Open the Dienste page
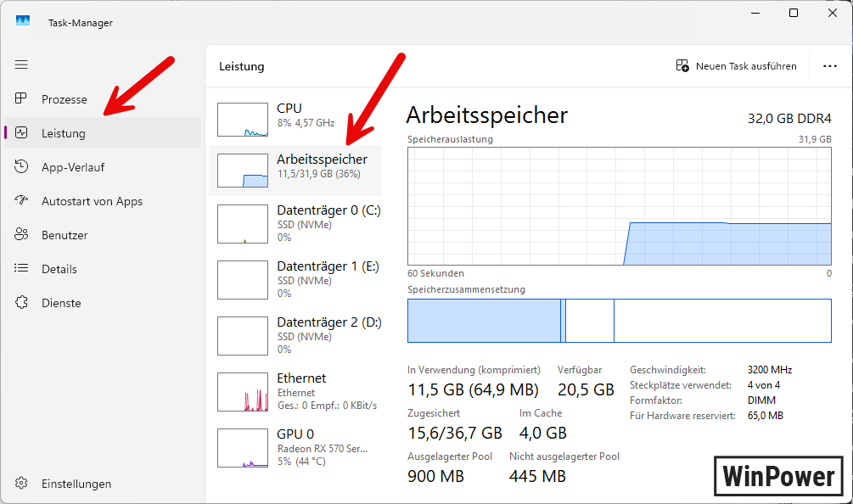Screen dimensions: 853x504 click(61, 304)
